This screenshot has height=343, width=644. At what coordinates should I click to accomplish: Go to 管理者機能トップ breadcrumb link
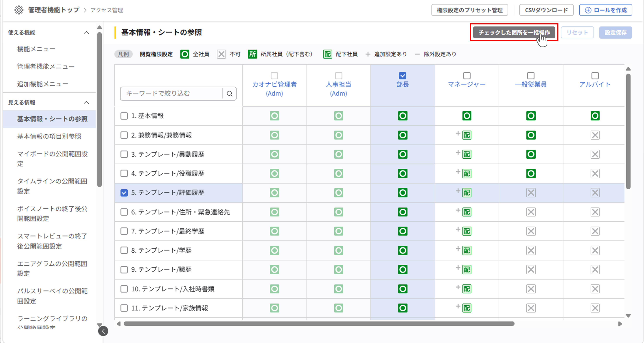pyautogui.click(x=54, y=10)
